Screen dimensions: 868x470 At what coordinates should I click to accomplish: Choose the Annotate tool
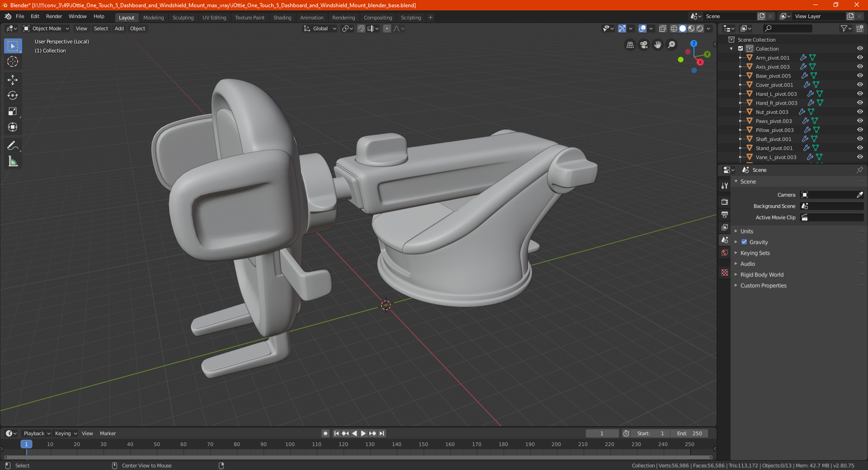tap(13, 146)
